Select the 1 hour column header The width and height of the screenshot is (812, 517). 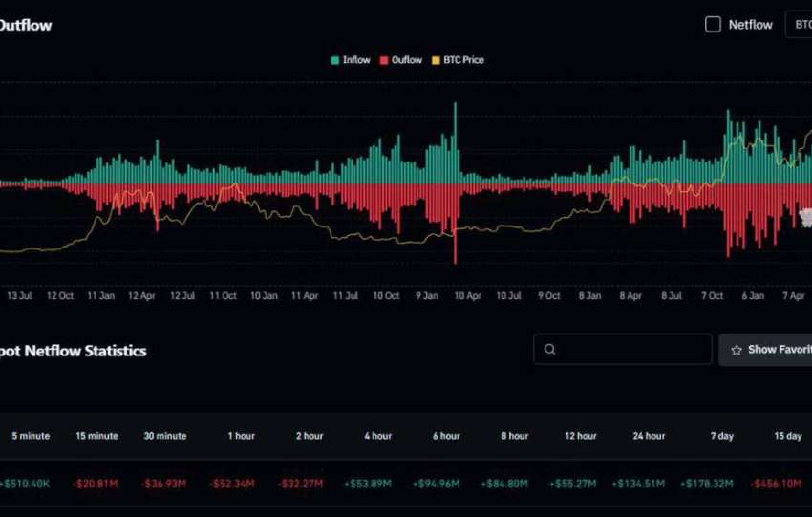coord(241,436)
